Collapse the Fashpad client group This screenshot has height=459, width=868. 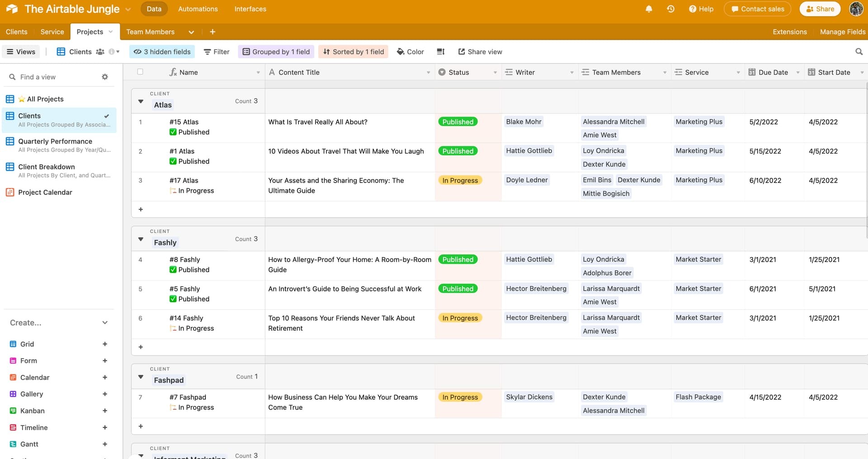tap(141, 377)
